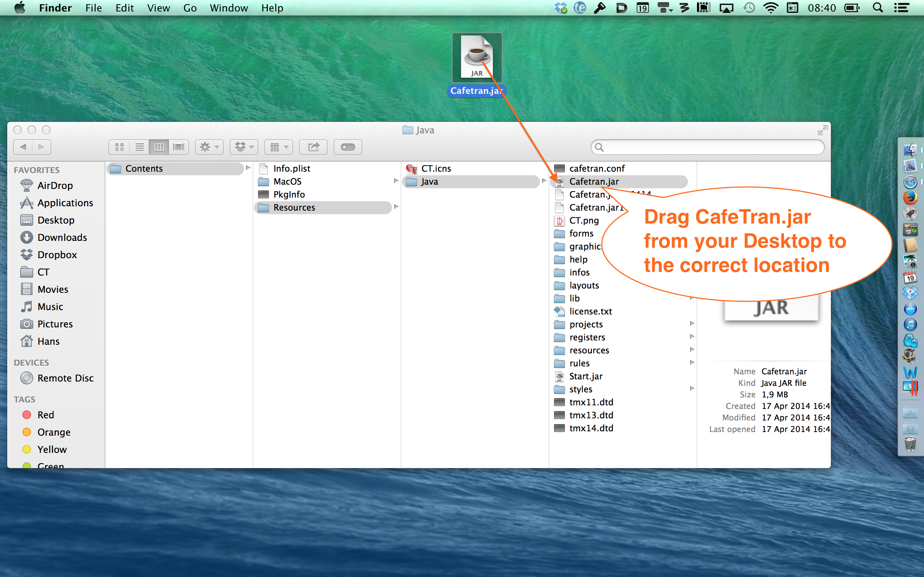The height and width of the screenshot is (577, 924).
Task: Open Downloads in Favorites sidebar
Action: [x=62, y=237]
